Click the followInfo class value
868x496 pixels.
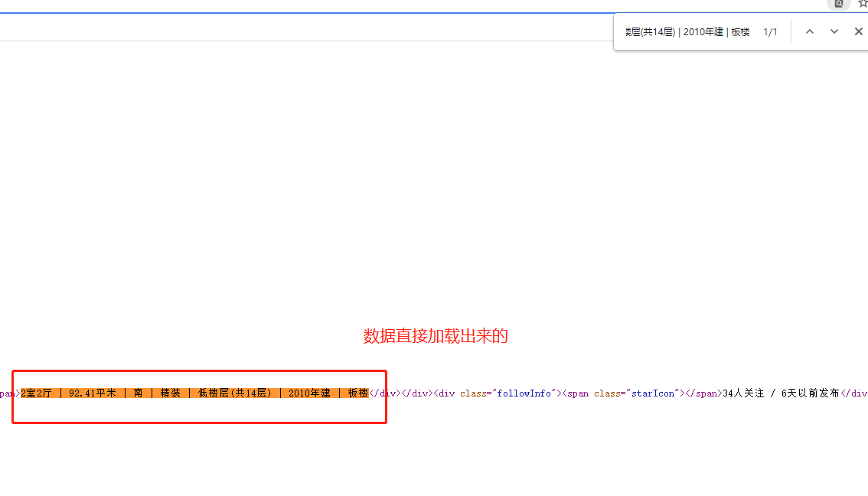tap(524, 393)
